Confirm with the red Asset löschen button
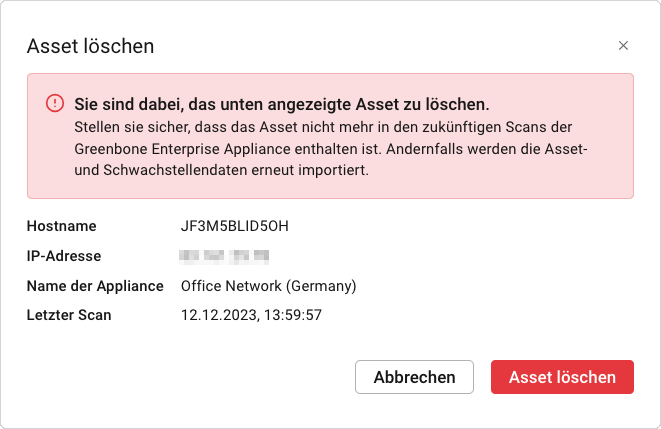The image size is (661, 429). coord(562,377)
